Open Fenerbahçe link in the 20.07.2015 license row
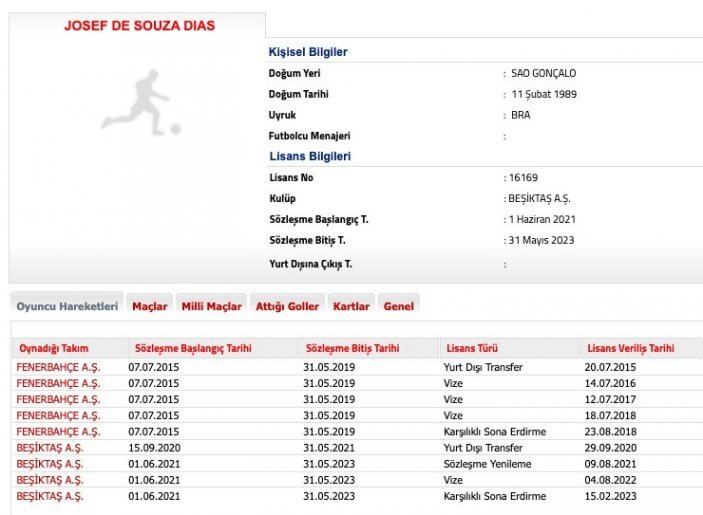This screenshot has height=515, width=703. tap(58, 367)
